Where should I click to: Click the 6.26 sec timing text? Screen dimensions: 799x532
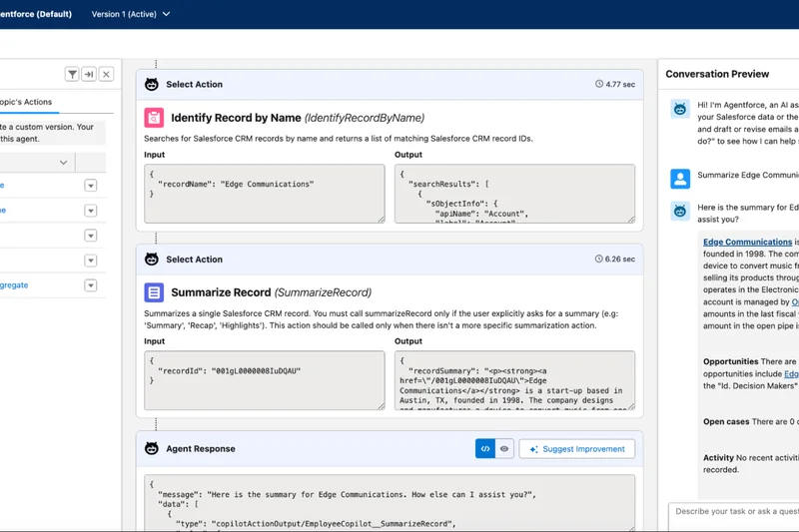pos(619,260)
